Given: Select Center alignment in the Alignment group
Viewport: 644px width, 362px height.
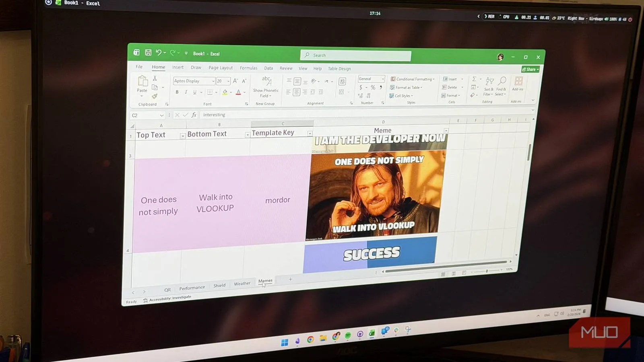Looking at the screenshot, I should coord(296,92).
